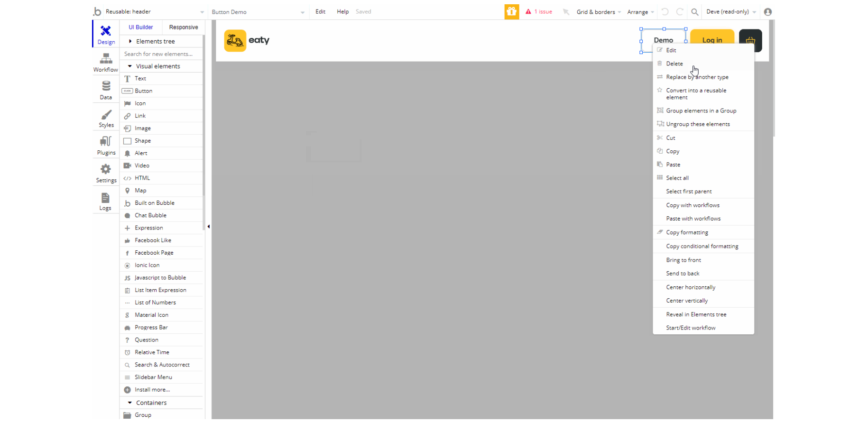Open the Styles section
The height and width of the screenshot is (422, 868).
pos(106,118)
